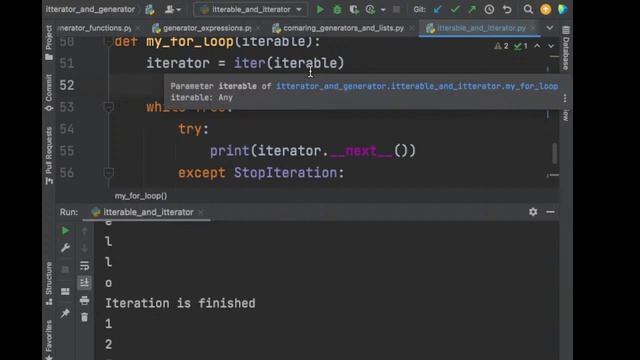This screenshot has height=360, width=640.
Task: Toggle soft-wrap in console output
Action: [x=84, y=266]
